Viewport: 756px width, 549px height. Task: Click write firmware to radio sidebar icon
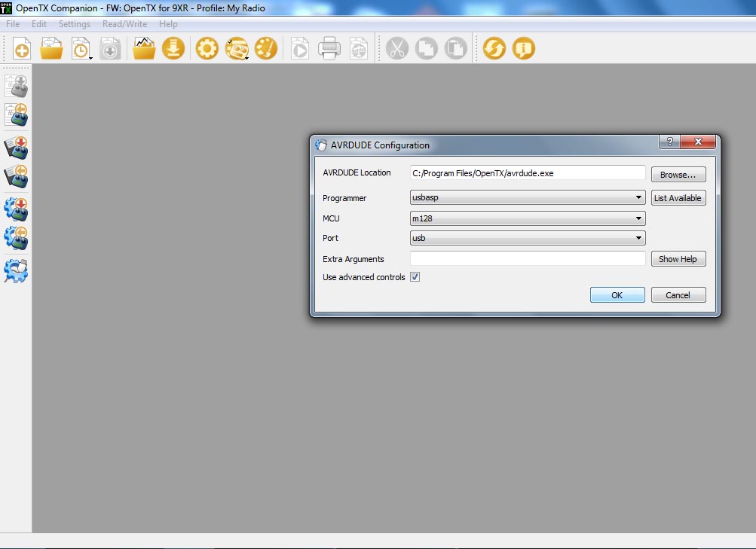point(17,148)
